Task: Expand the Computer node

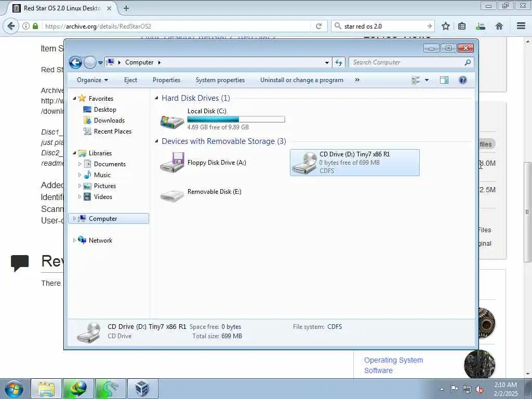Action: 74,219
